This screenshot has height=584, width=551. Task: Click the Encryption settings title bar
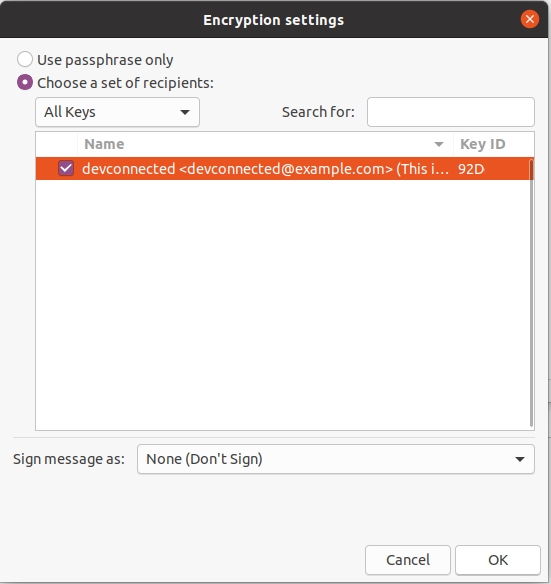273,20
